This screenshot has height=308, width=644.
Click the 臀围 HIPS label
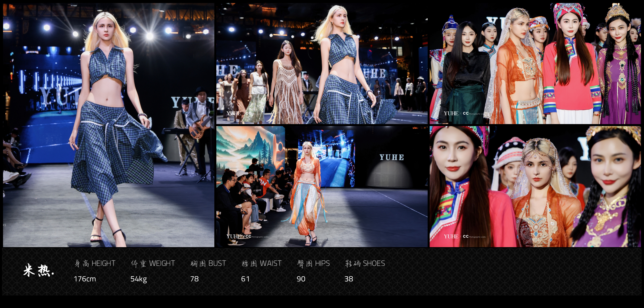[314, 263]
